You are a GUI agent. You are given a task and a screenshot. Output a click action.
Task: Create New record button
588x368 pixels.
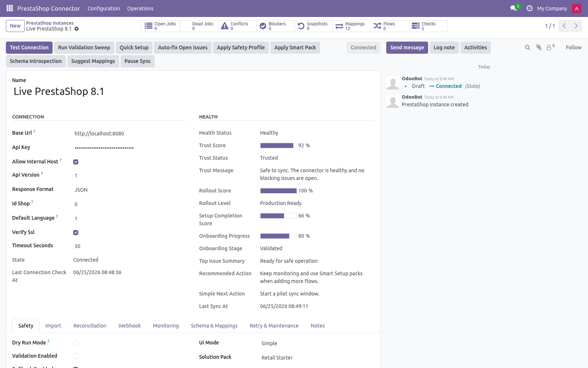pos(15,26)
